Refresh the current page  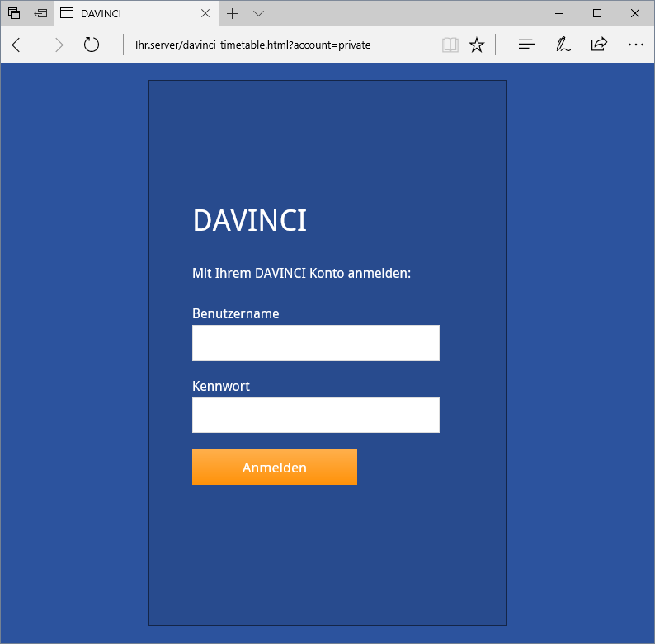tap(92, 45)
